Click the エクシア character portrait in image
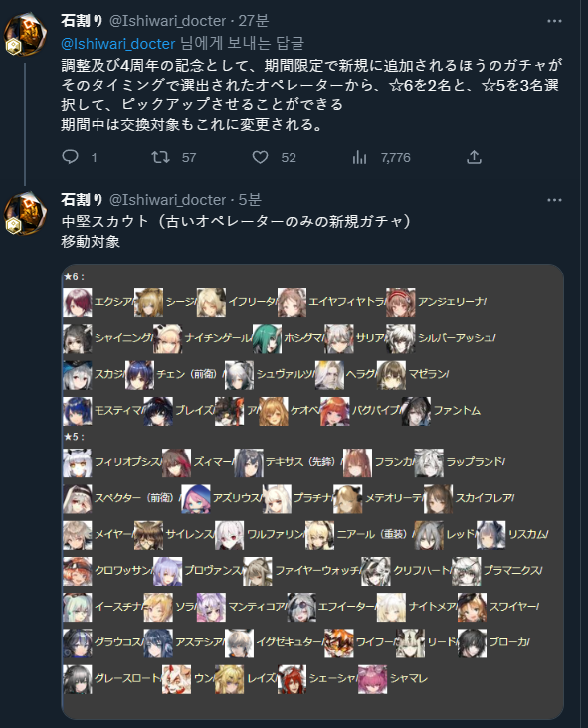 [x=78, y=302]
